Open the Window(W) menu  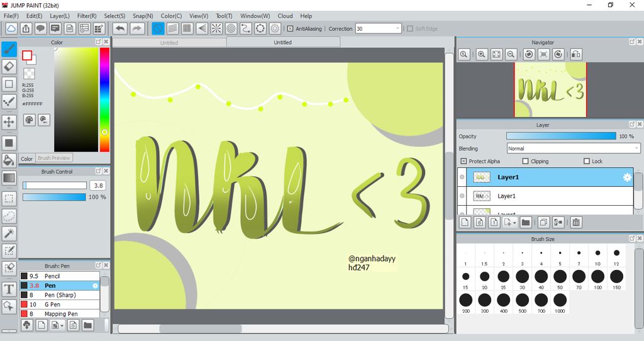(255, 16)
